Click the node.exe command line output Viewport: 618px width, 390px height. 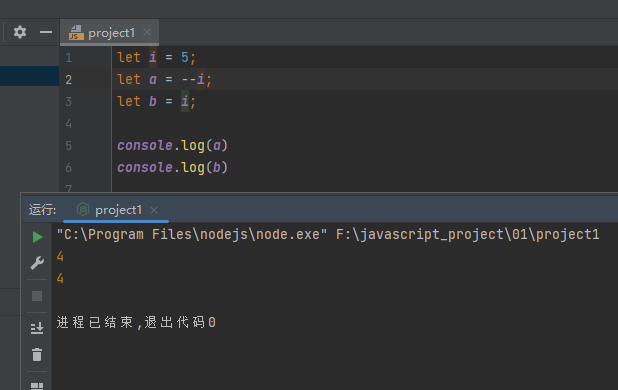coord(328,235)
